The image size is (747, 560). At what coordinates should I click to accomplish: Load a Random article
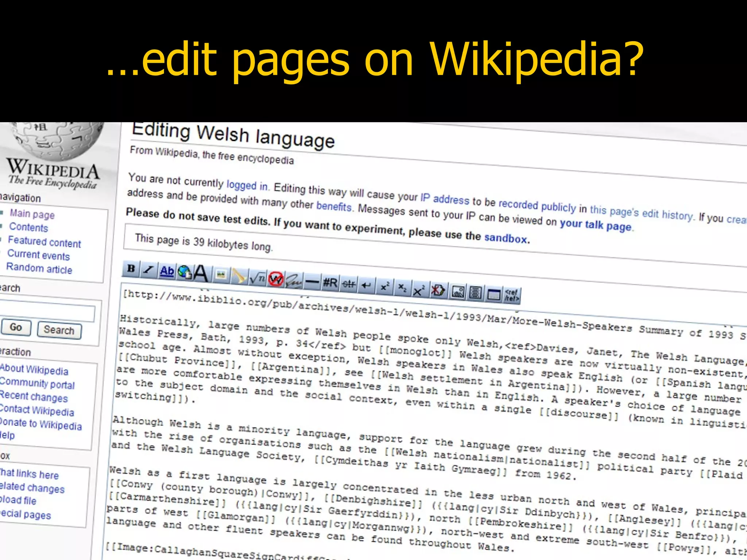(x=39, y=268)
